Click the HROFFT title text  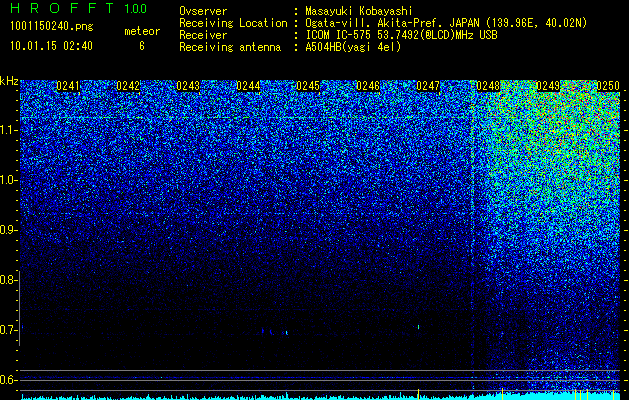62,8
